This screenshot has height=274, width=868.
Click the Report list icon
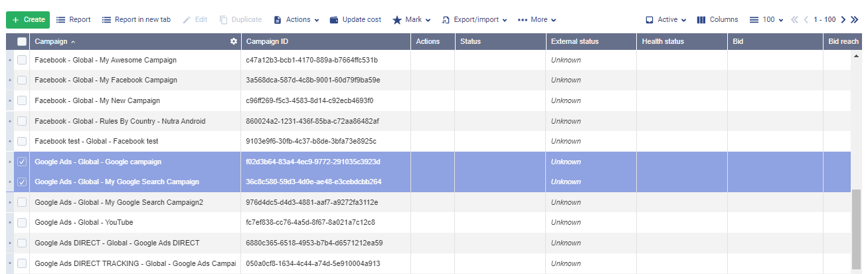(x=61, y=20)
